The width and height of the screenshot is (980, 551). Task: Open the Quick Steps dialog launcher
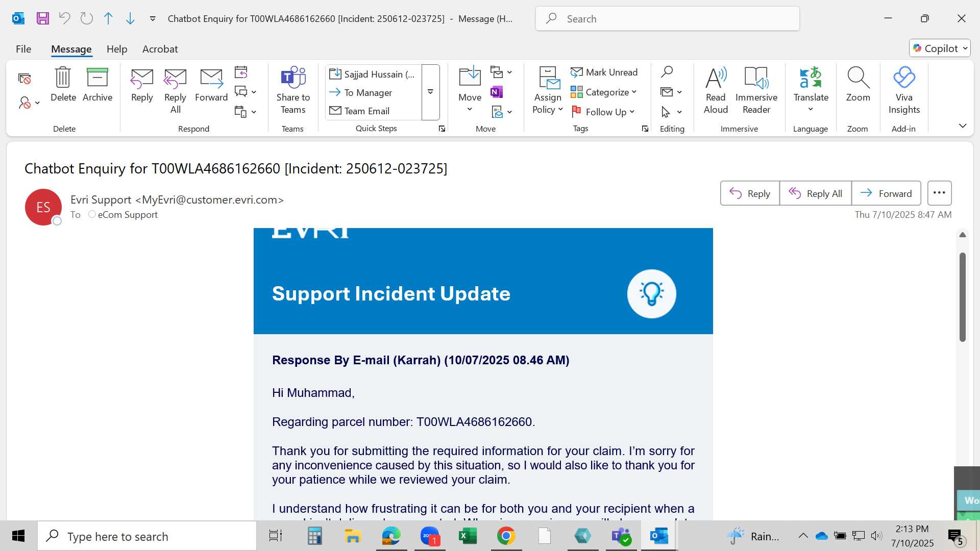(x=442, y=129)
